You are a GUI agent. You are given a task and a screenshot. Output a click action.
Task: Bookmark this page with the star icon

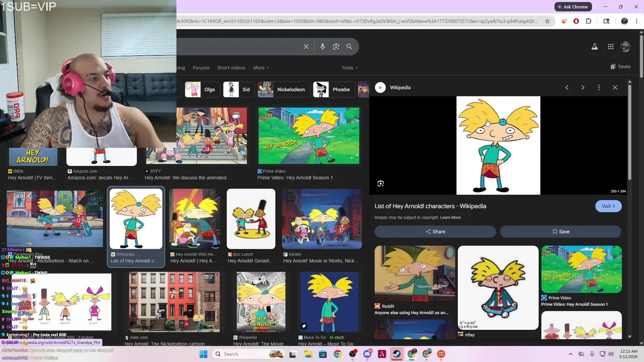pyautogui.click(x=548, y=21)
